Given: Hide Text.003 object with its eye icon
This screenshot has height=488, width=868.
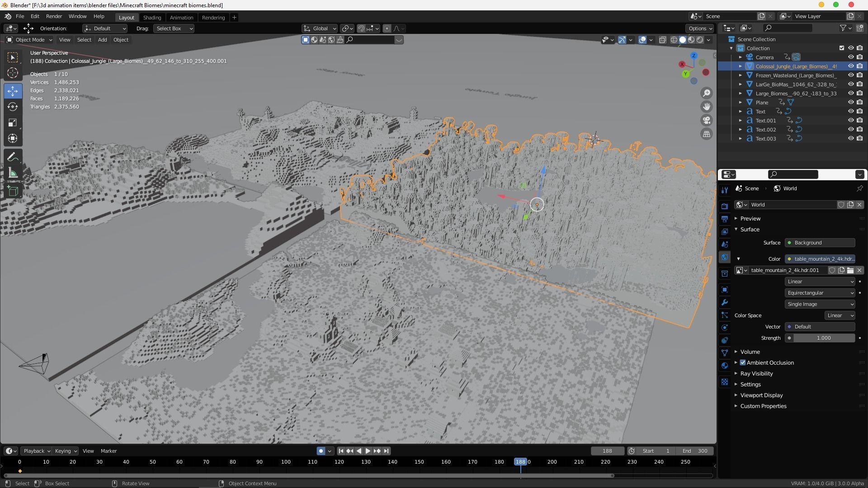Looking at the screenshot, I should pos(850,139).
